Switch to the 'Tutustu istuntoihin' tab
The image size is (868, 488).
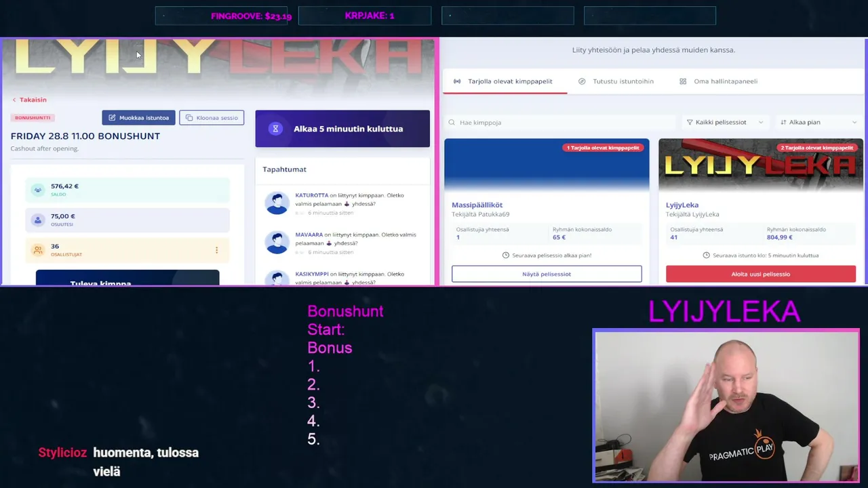point(616,81)
